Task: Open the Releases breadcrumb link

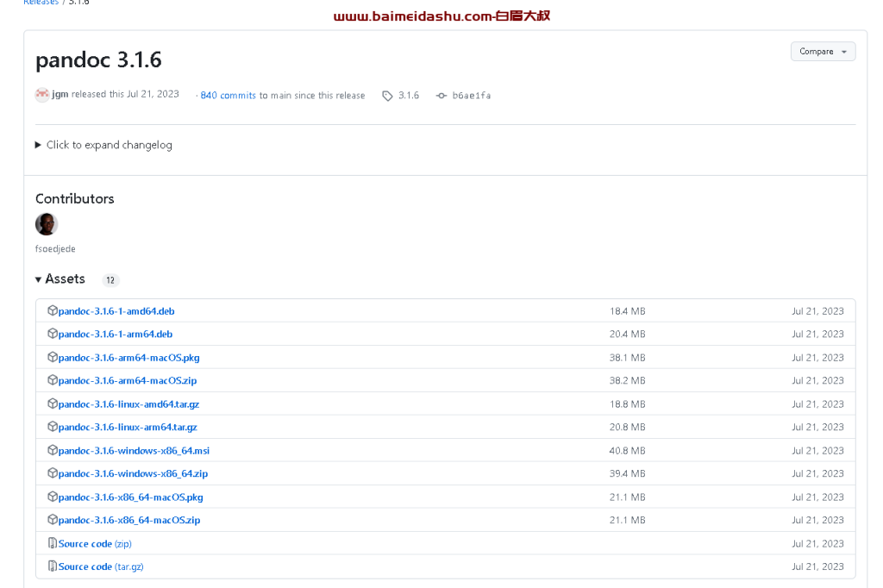Action: coord(41,3)
